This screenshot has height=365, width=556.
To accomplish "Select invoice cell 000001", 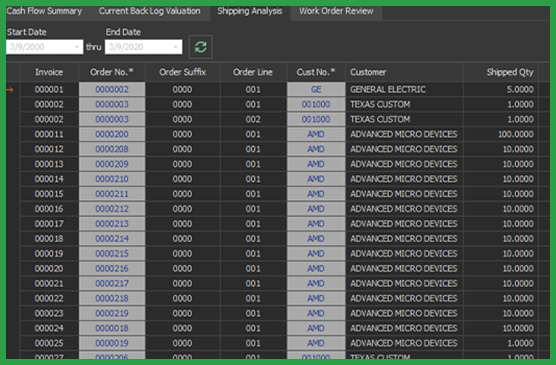I will 49,89.
